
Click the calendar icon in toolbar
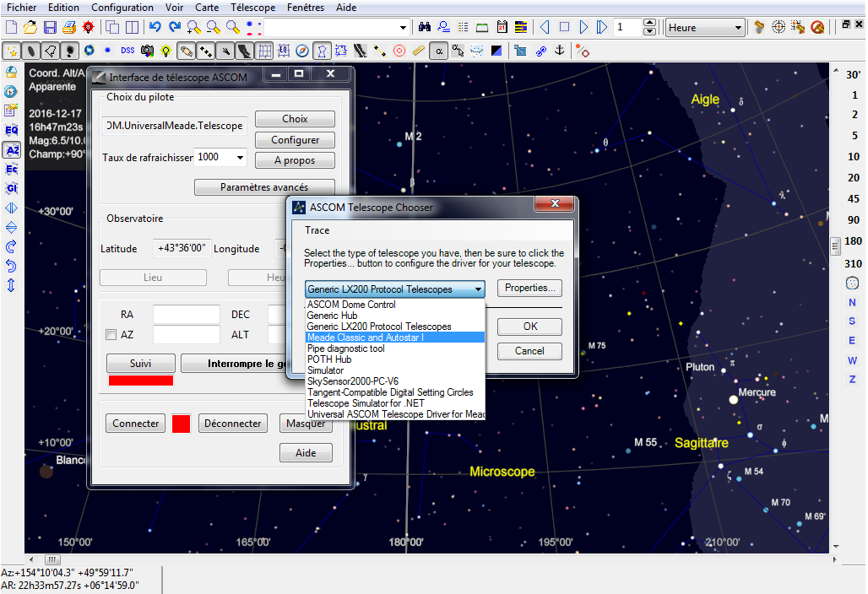pos(502,28)
